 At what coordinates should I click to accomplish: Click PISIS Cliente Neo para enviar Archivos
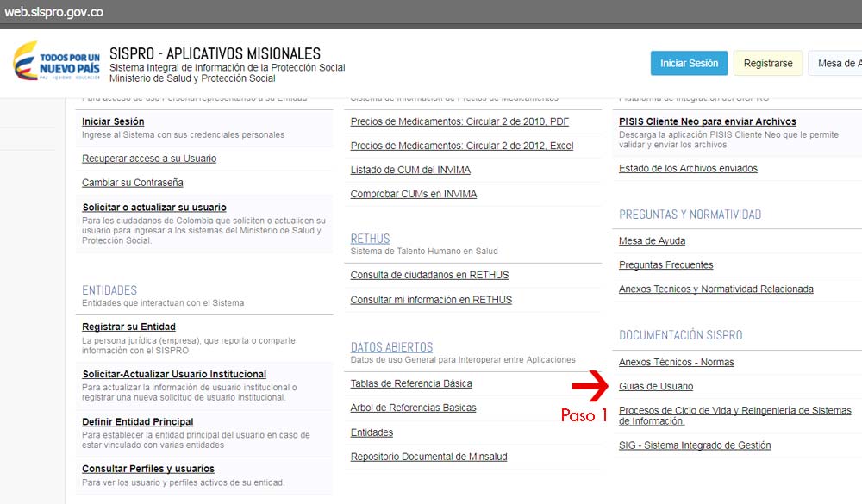[707, 122]
